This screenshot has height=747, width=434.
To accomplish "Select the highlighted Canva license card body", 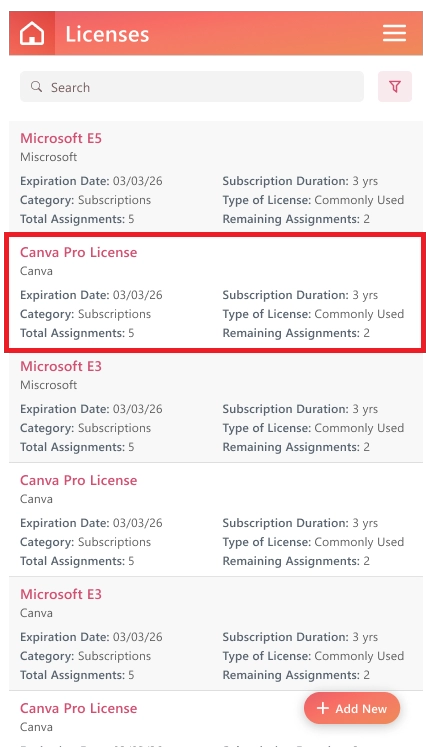I will click(x=215, y=293).
